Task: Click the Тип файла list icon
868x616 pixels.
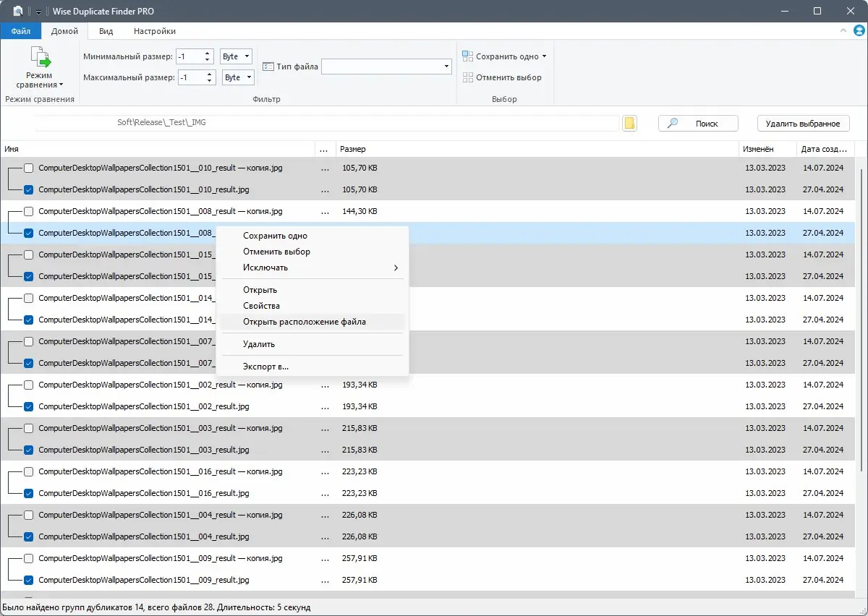Action: point(268,67)
